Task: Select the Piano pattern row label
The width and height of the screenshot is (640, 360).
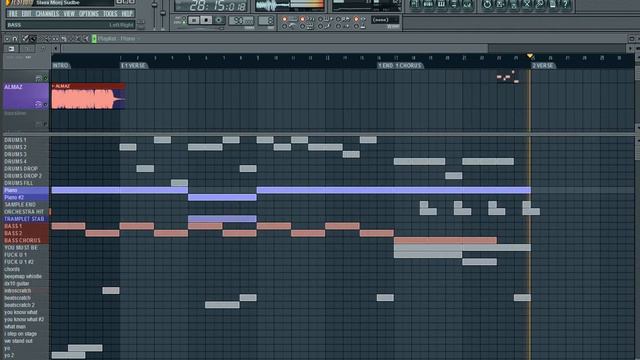Action: coord(26,190)
